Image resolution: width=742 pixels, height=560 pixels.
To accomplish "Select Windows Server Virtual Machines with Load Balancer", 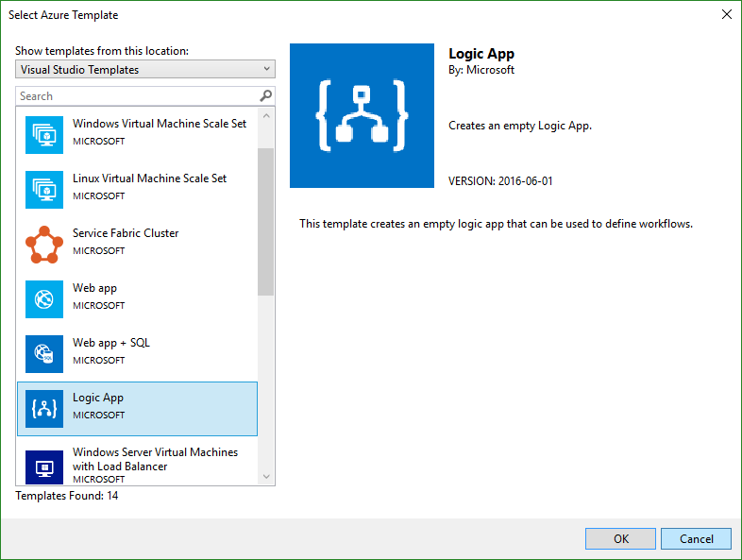I will tap(155, 459).
